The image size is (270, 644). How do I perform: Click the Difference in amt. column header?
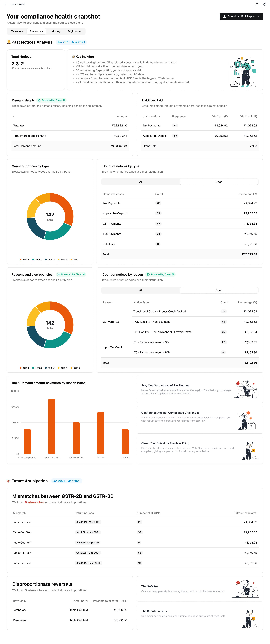coord(245,513)
